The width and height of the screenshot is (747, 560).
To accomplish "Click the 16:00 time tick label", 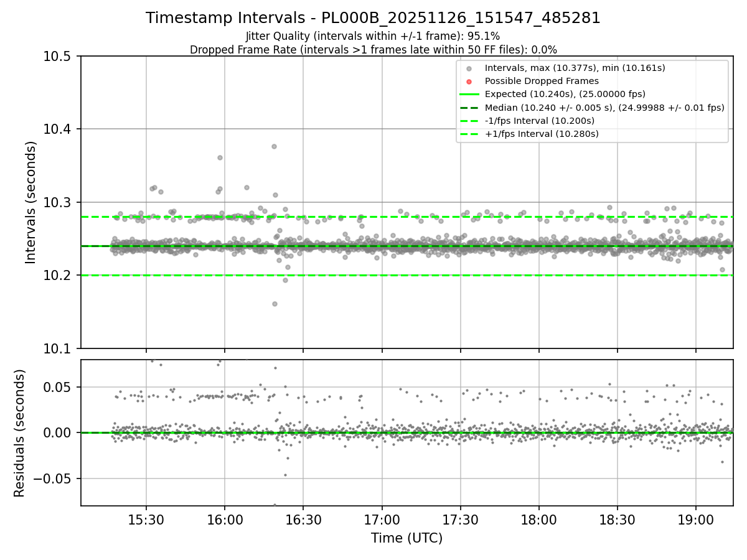I will pos(225,520).
